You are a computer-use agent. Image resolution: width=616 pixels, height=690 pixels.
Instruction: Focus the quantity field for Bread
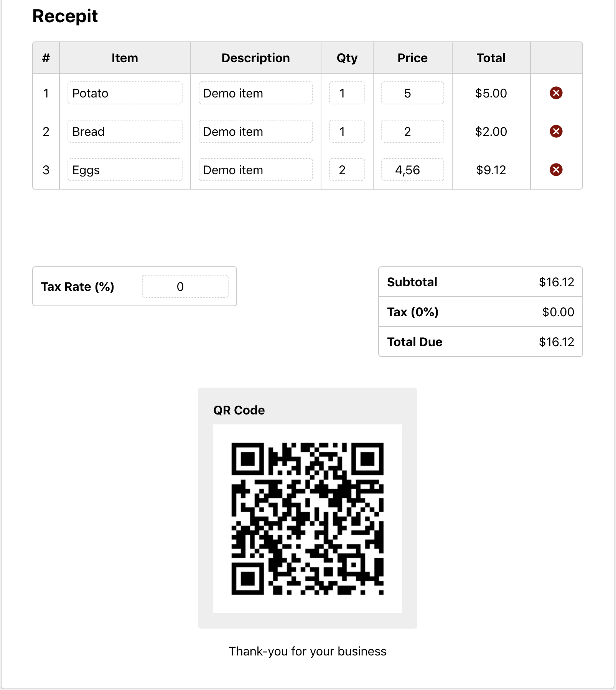coord(347,131)
